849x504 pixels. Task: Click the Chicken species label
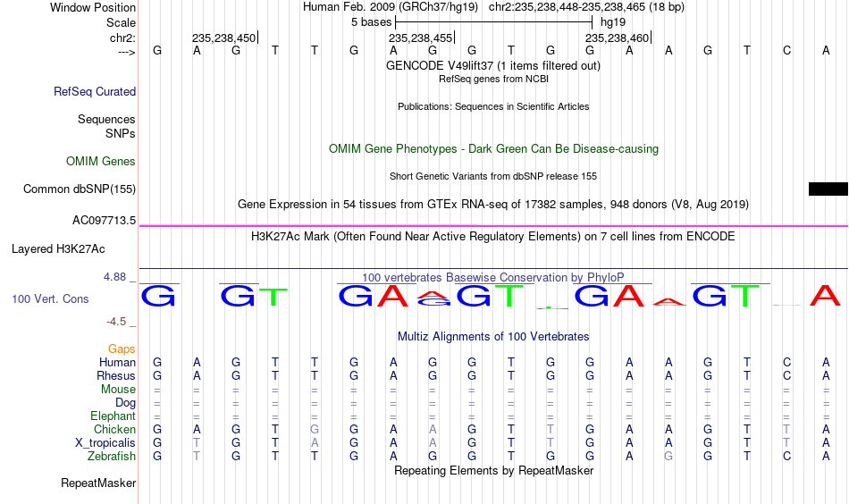pos(114,429)
